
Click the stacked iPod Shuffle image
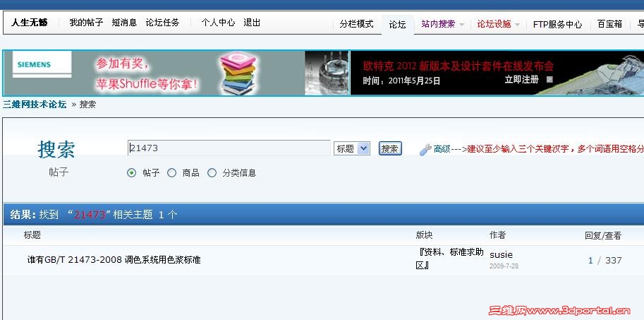click(239, 73)
